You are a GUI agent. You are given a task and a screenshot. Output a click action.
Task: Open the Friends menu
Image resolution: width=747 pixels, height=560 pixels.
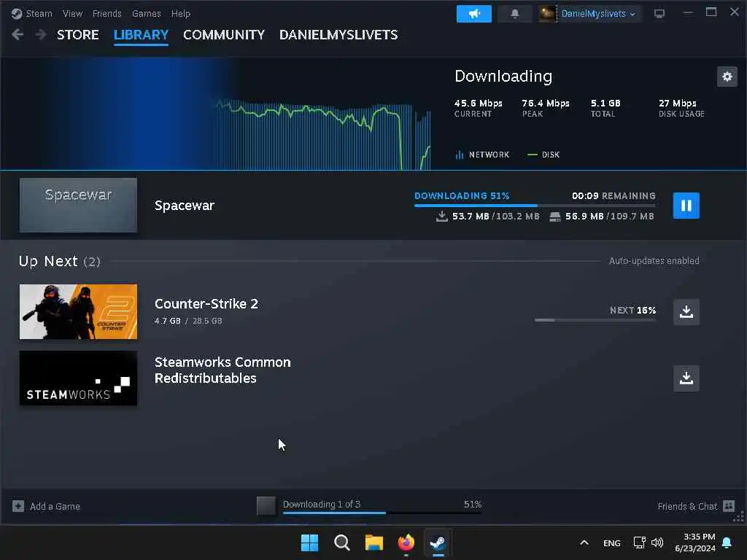[x=107, y=13]
